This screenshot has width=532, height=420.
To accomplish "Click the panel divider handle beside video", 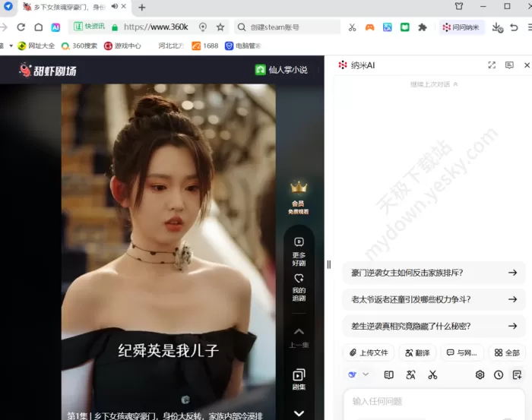I will [329, 264].
